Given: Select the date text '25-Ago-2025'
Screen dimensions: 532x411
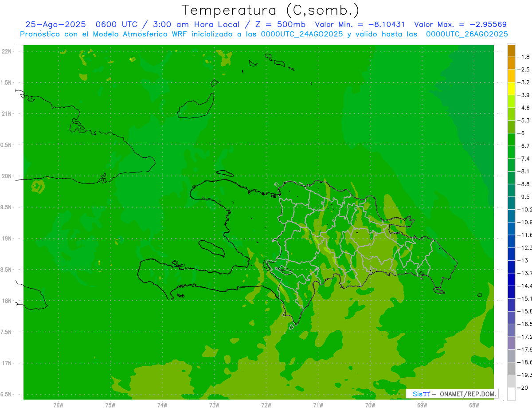Looking at the screenshot, I should tap(55, 24).
